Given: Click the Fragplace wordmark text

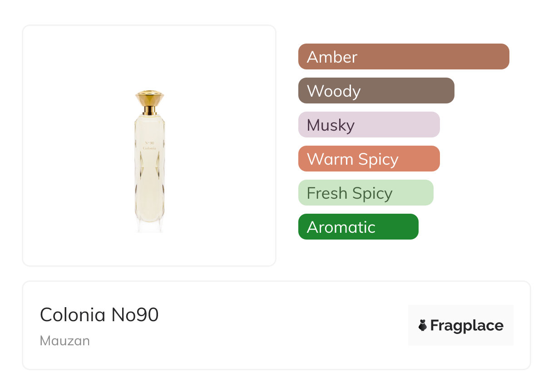Looking at the screenshot, I should 467,325.
